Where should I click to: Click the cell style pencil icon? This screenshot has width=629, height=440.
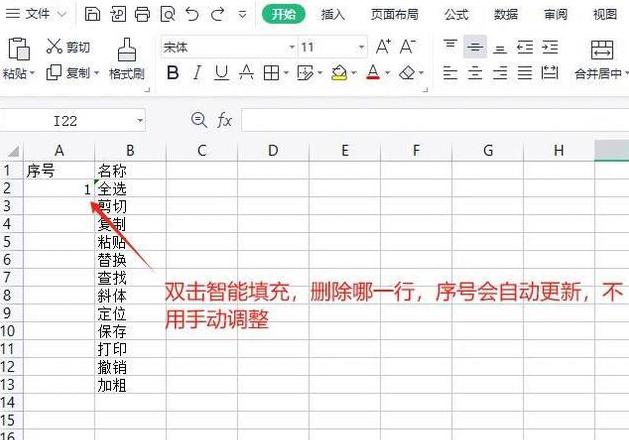click(305, 73)
